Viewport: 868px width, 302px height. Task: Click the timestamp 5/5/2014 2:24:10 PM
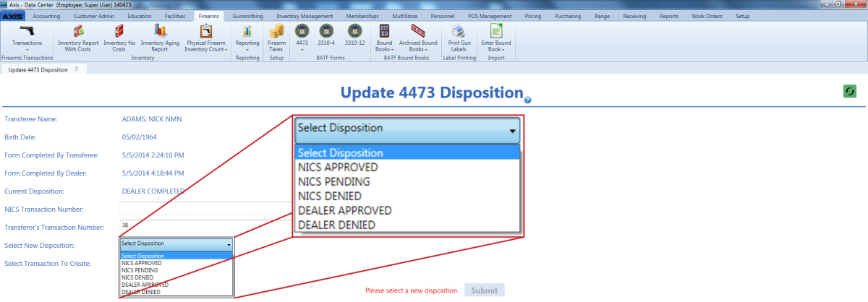click(x=153, y=155)
